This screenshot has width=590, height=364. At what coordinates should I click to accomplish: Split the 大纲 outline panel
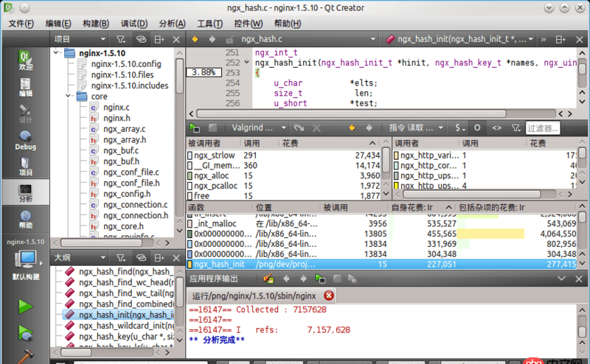(159, 258)
